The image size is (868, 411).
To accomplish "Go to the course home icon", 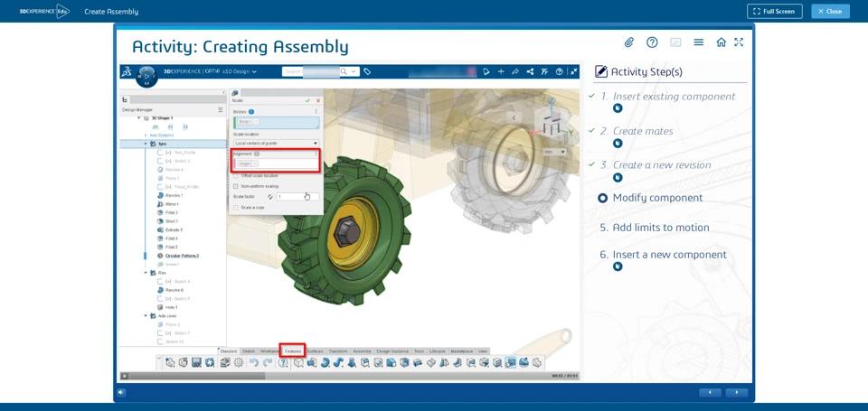I will click(x=721, y=42).
